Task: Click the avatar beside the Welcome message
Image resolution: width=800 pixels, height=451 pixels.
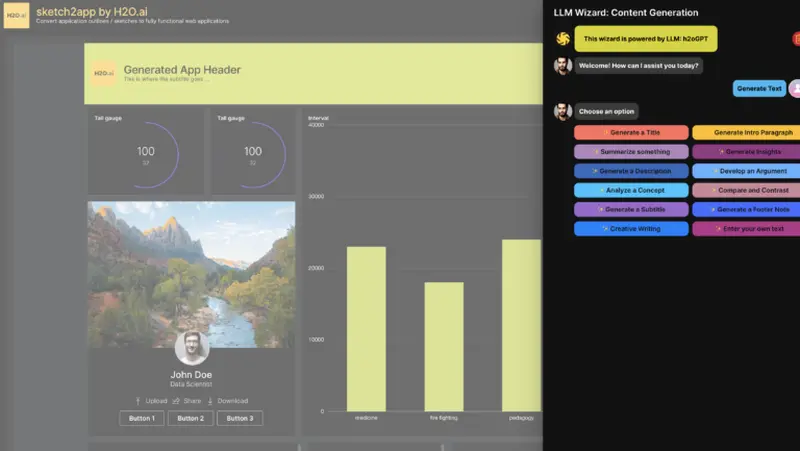Action: [x=563, y=66]
